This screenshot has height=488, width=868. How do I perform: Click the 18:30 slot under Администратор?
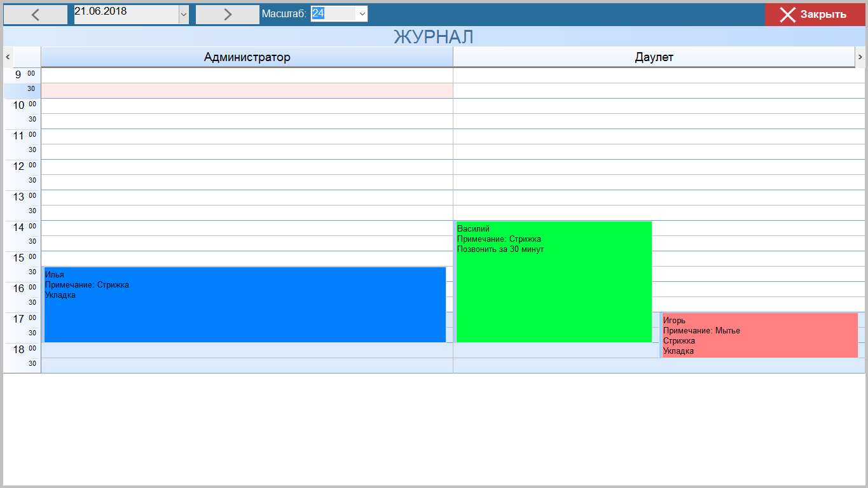(x=247, y=365)
